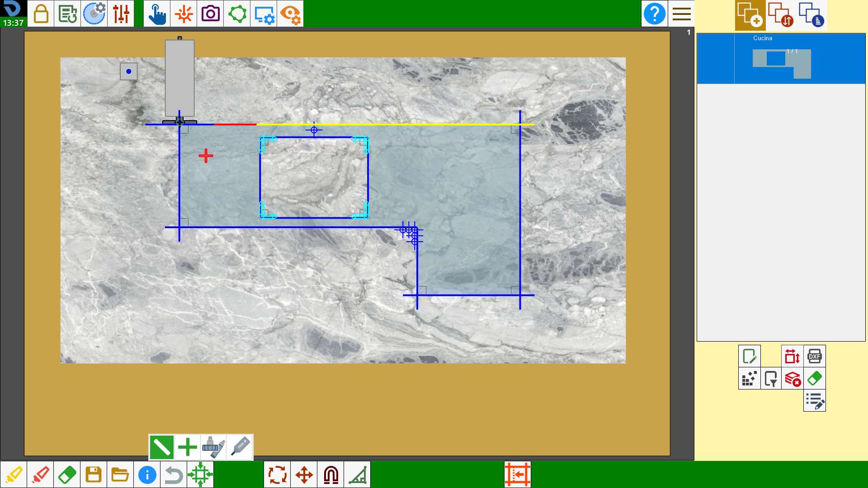This screenshot has height=488, width=868.
Task: Toggle the eye visibility settings icon
Action: (x=290, y=14)
